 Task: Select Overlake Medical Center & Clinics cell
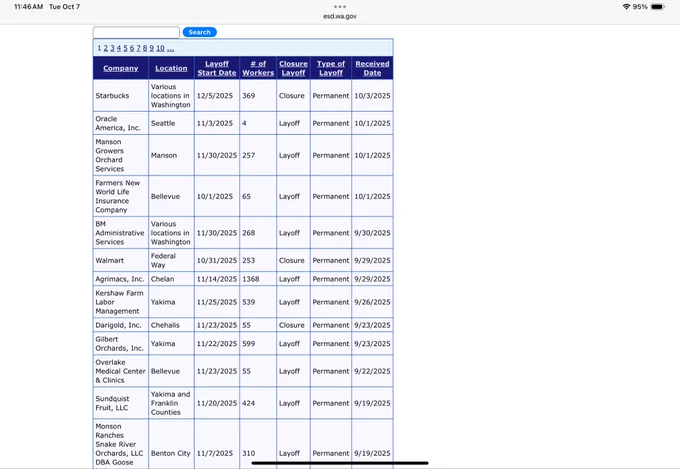click(121, 371)
